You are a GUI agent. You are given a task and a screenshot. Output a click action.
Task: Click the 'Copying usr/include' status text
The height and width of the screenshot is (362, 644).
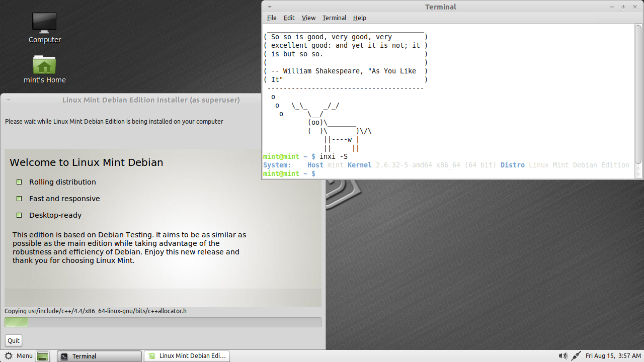[96, 311]
